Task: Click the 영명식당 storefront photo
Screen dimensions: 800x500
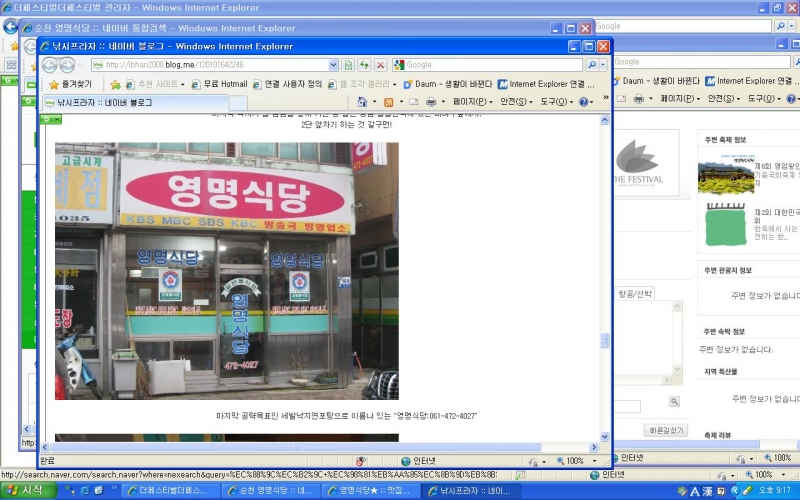Action: [227, 271]
